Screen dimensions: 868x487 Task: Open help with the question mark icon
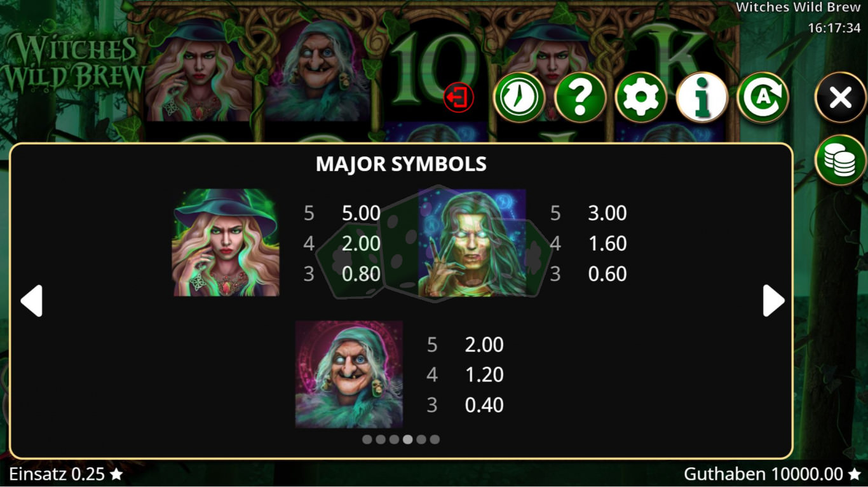click(x=580, y=98)
